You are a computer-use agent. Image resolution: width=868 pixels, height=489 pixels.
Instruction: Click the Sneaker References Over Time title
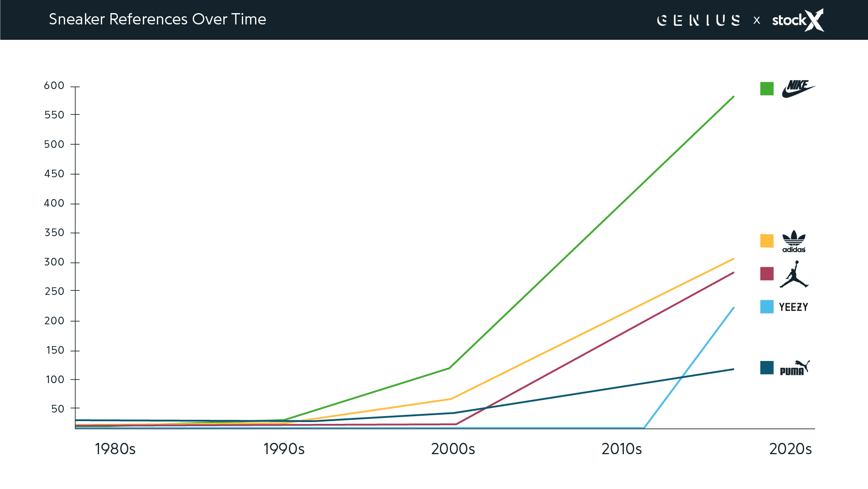157,19
